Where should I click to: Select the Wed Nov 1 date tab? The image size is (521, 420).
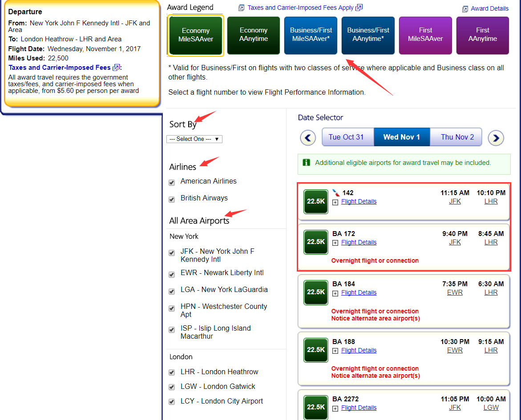coord(402,137)
